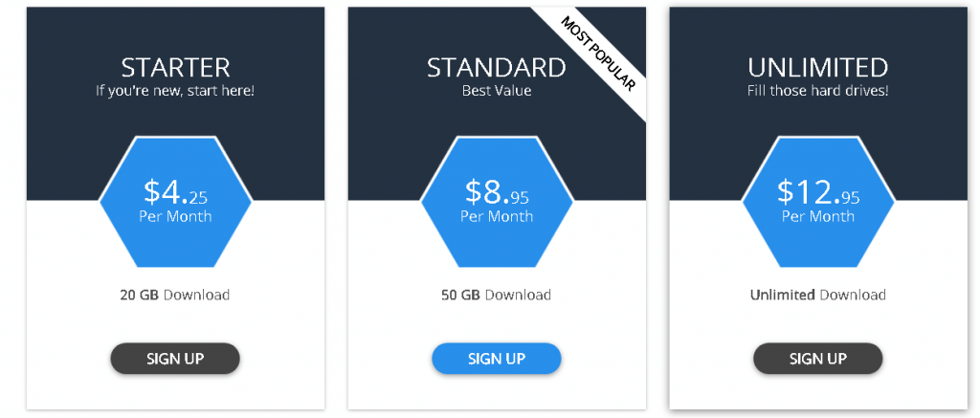This screenshot has width=980, height=418.
Task: Select the STANDARD plan heading
Action: pos(496,68)
